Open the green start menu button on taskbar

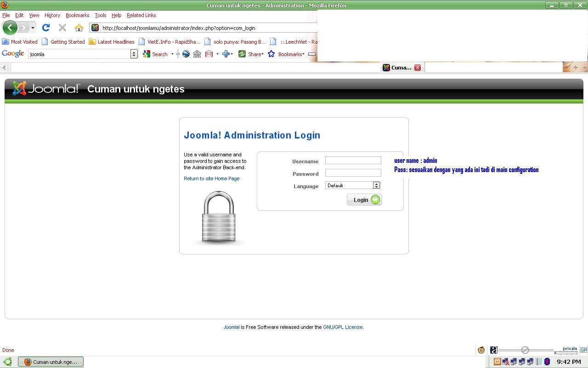(x=8, y=362)
